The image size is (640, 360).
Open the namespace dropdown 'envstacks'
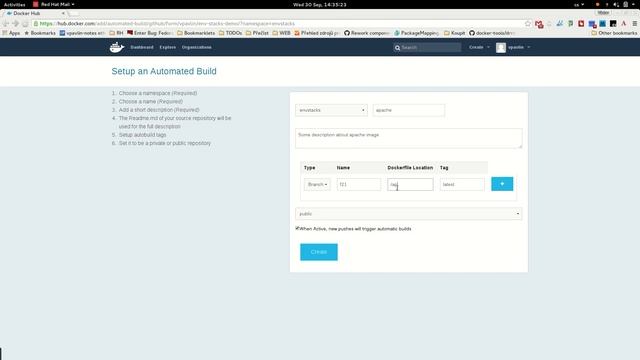coord(331,110)
